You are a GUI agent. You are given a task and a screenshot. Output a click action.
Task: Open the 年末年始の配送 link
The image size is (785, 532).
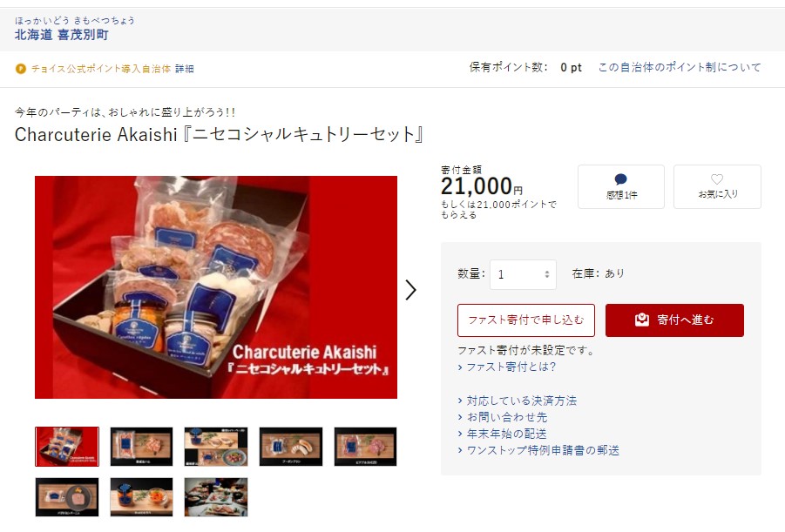pos(507,434)
